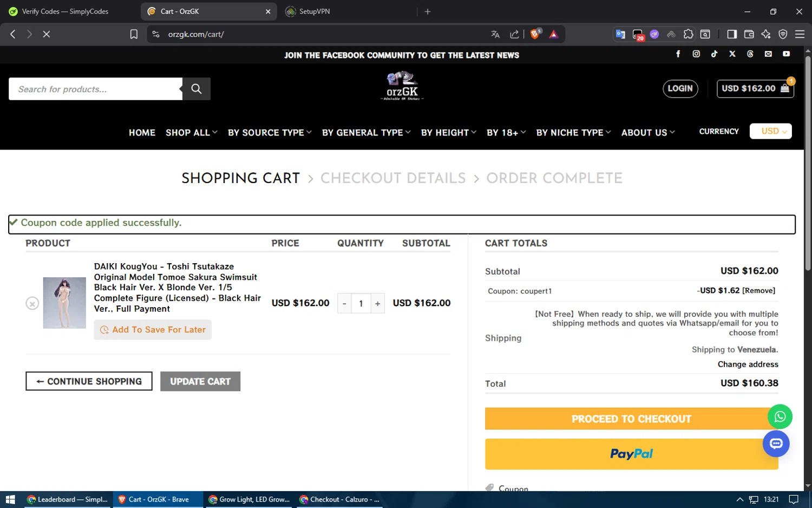Go to HOME in the navigation
This screenshot has width=812, height=508.
coord(142,133)
